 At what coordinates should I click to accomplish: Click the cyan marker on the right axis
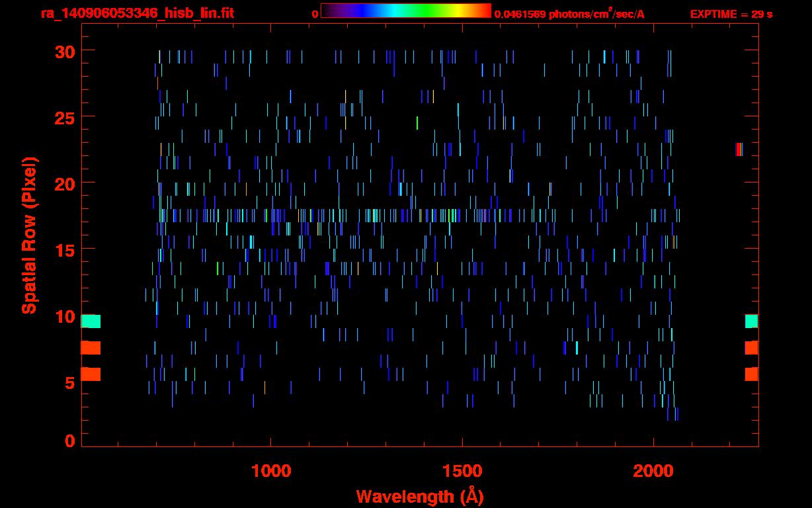[751, 321]
